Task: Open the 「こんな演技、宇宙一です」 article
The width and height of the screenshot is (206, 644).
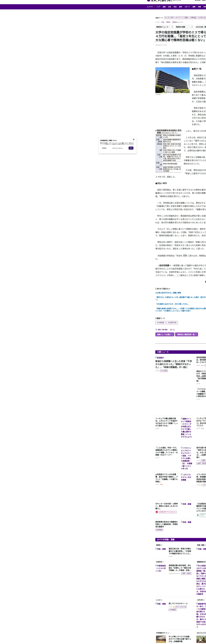Action: (x=167, y=451)
